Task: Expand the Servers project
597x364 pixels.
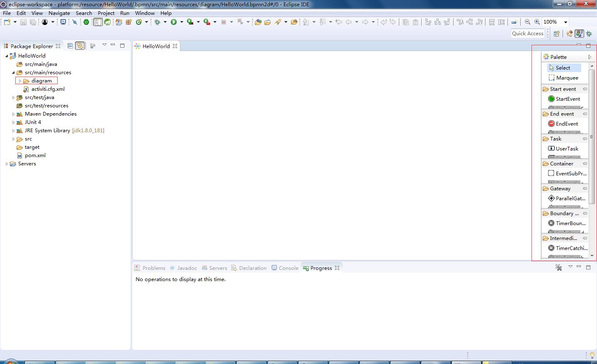Action: (x=7, y=164)
